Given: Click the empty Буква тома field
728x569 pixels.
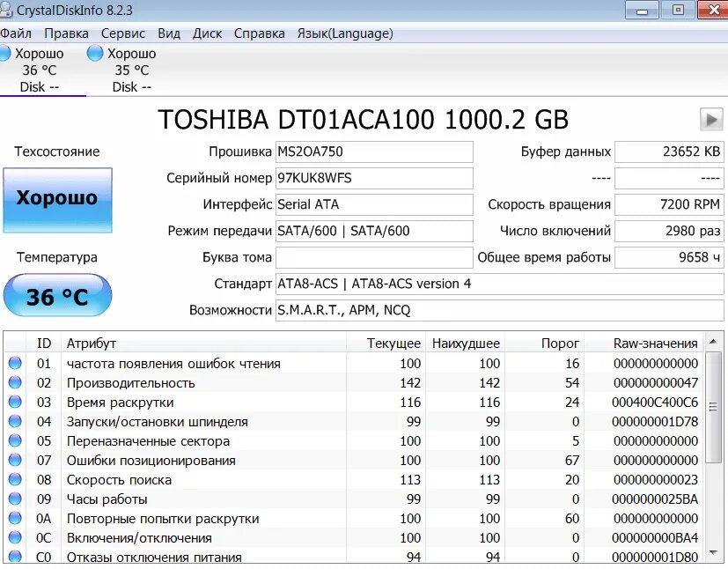Looking at the screenshot, I should tap(374, 258).
